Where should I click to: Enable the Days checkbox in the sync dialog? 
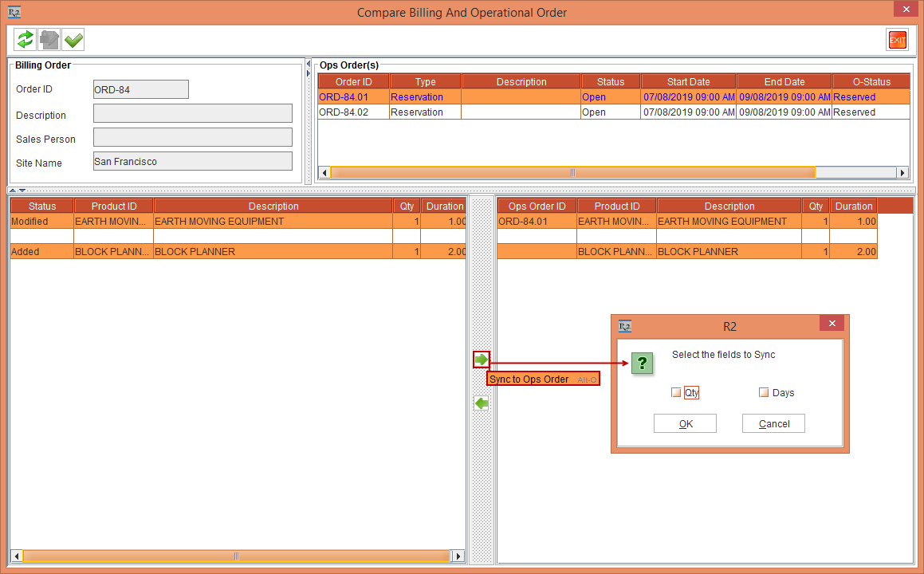coord(764,392)
